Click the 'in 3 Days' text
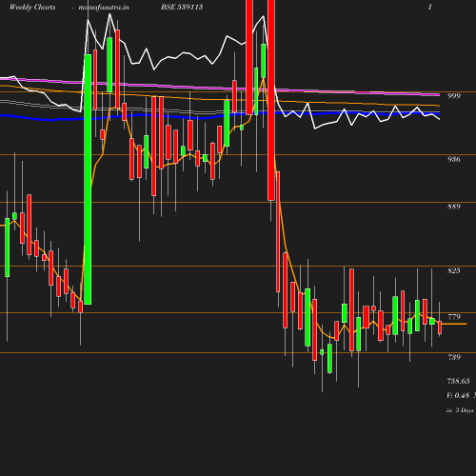 tap(460, 410)
